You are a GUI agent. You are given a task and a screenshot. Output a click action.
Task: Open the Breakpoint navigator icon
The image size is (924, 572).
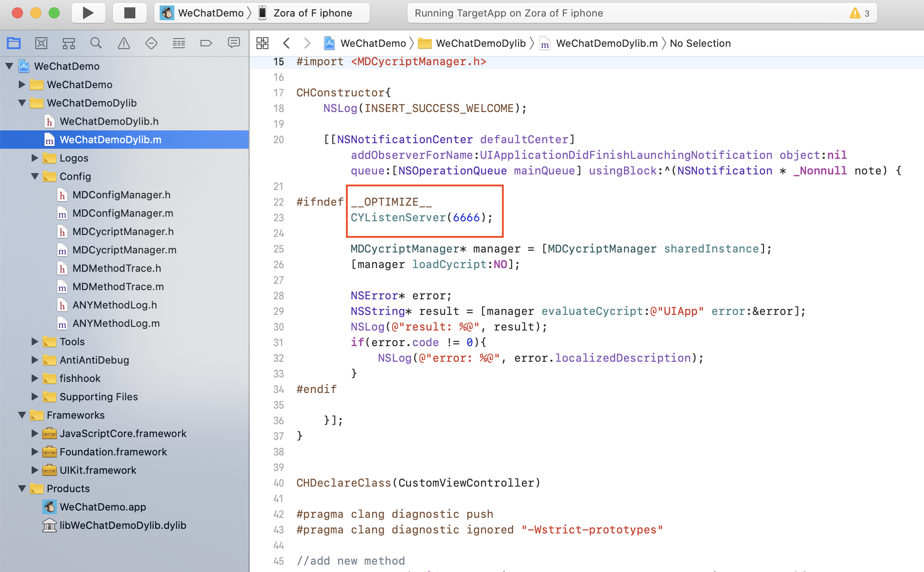point(206,43)
